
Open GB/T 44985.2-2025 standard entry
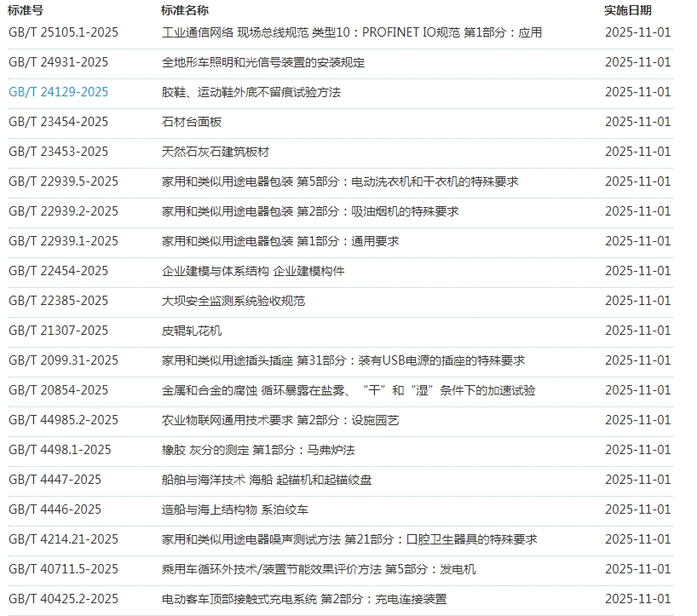63,420
